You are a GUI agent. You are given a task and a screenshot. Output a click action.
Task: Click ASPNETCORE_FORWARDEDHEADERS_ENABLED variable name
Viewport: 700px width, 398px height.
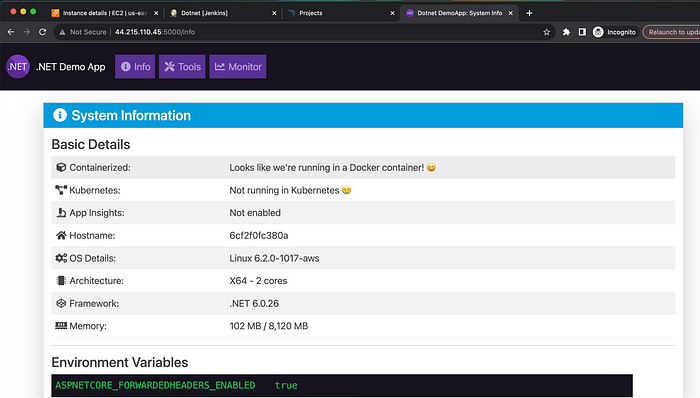[x=155, y=385]
